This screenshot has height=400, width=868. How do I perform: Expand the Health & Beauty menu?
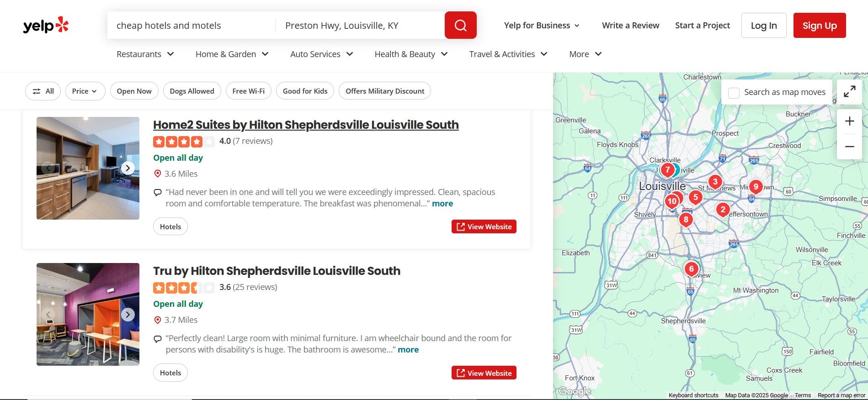tap(411, 54)
